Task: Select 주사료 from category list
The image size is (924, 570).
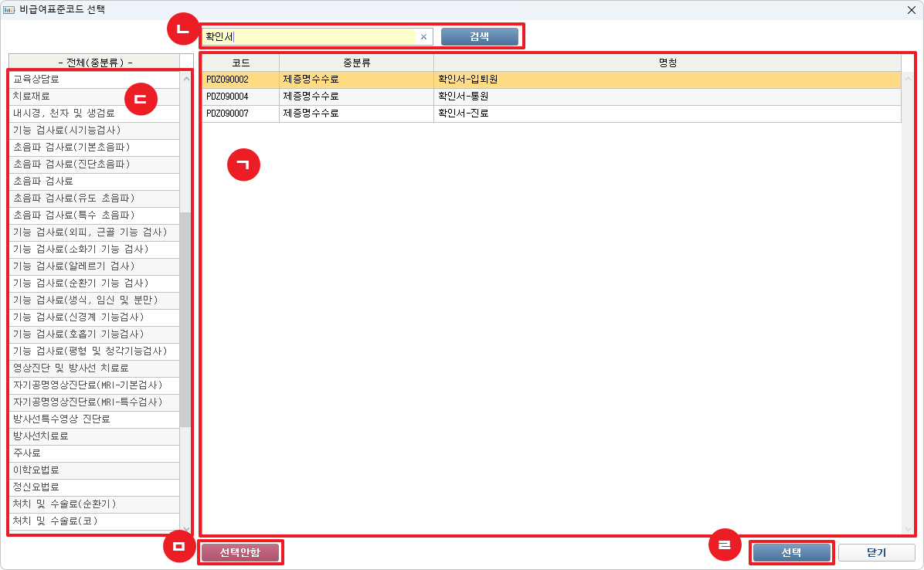Action: pos(93,453)
